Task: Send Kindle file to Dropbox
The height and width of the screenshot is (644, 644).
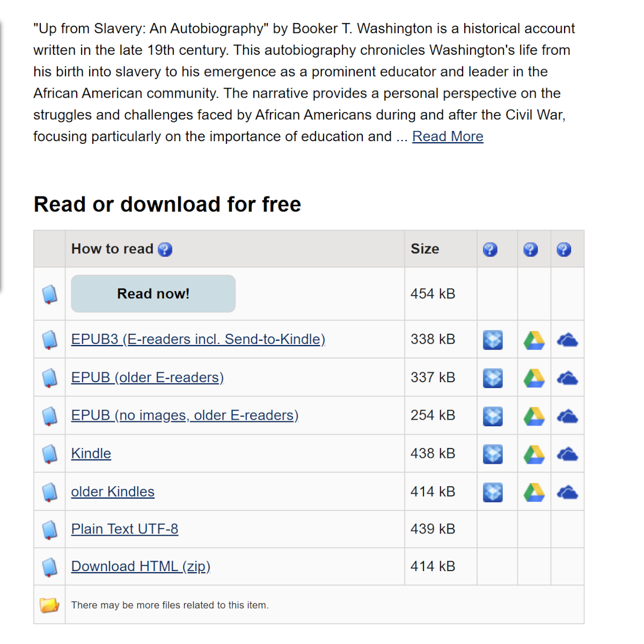Action: [493, 454]
